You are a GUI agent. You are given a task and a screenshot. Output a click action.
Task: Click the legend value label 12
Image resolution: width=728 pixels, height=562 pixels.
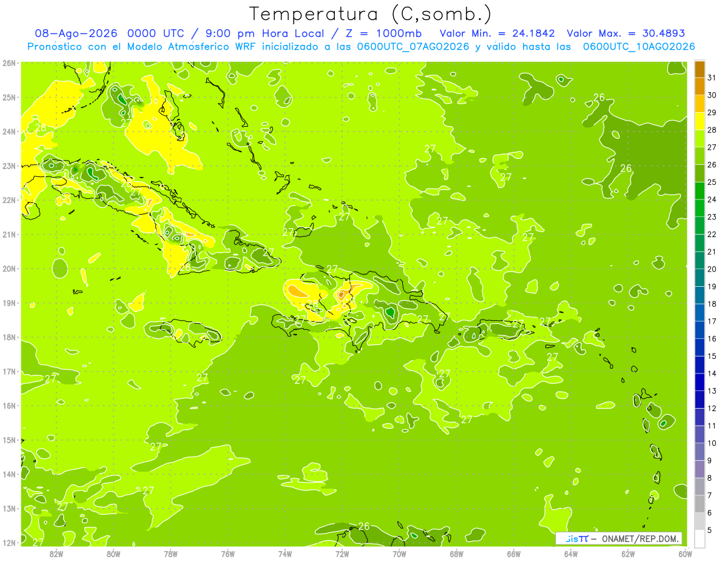tap(712, 408)
